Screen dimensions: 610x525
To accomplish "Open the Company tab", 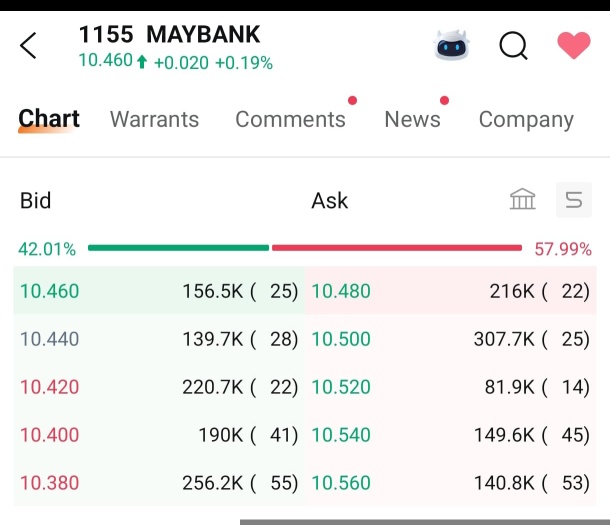I will pos(526,120).
